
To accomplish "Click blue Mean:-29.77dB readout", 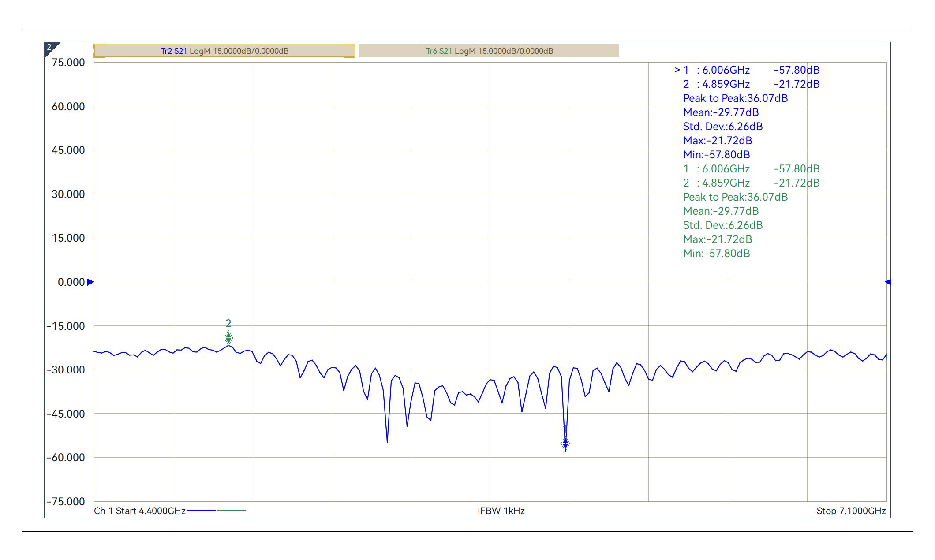I will coord(721,112).
